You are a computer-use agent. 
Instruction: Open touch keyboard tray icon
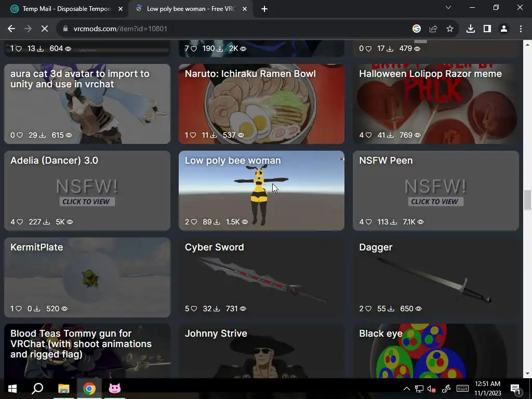coord(462,389)
